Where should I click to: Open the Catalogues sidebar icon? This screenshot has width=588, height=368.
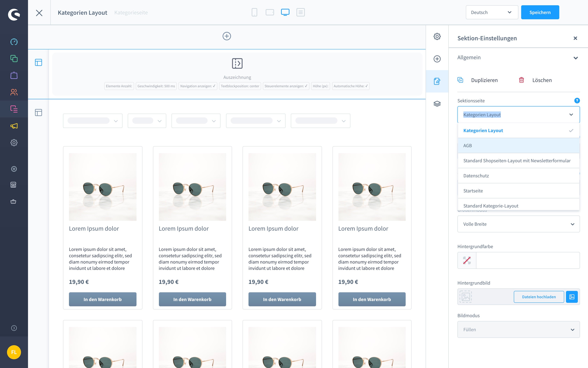pos(14,59)
